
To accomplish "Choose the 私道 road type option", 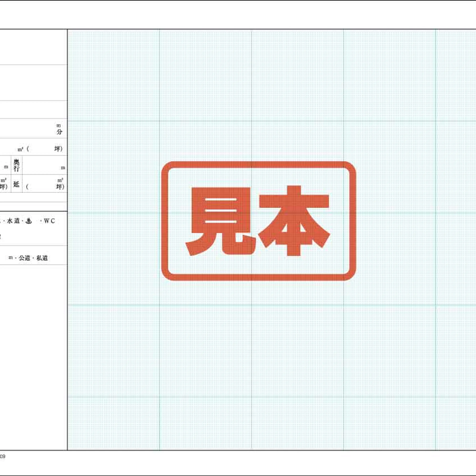I will pyautogui.click(x=42, y=258).
